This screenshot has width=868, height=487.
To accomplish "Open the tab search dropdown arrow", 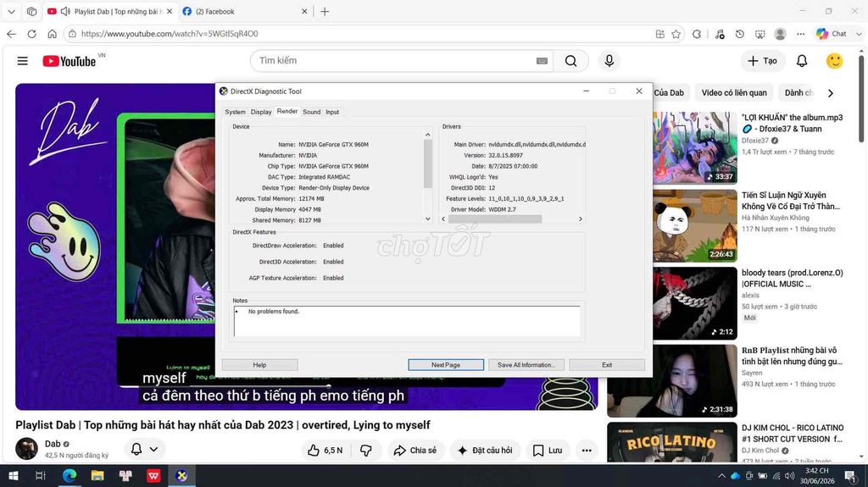I will coord(11,11).
